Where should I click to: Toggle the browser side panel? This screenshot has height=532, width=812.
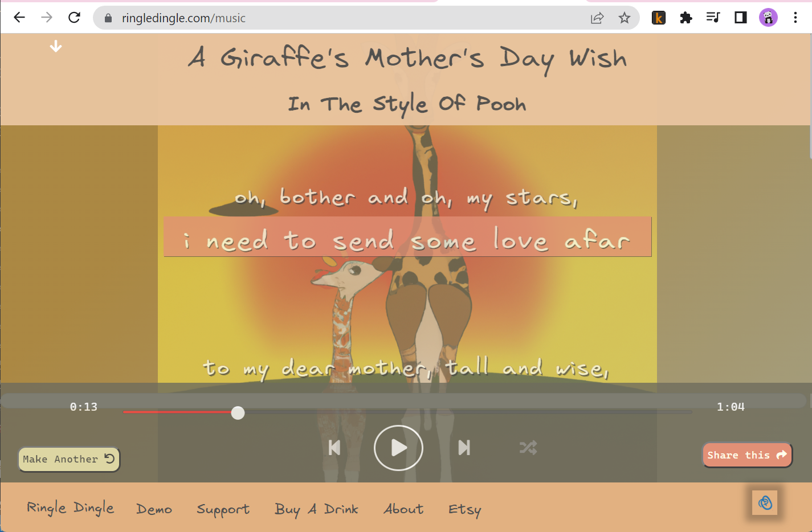click(740, 18)
